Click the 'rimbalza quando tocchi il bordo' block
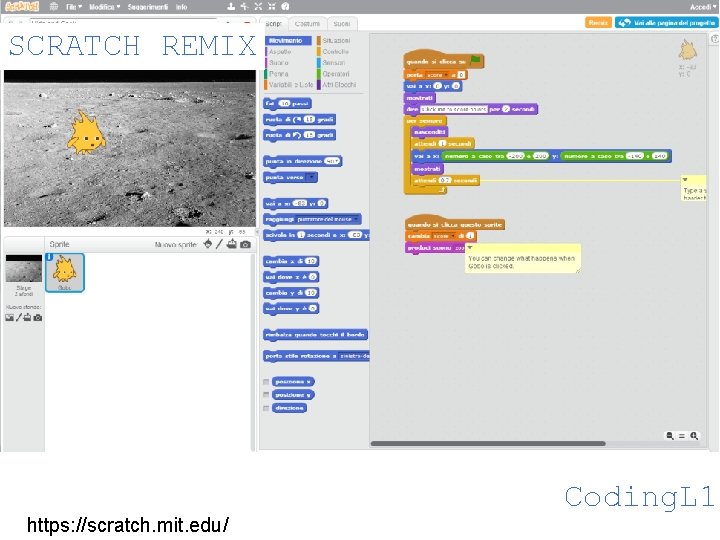 (x=315, y=335)
